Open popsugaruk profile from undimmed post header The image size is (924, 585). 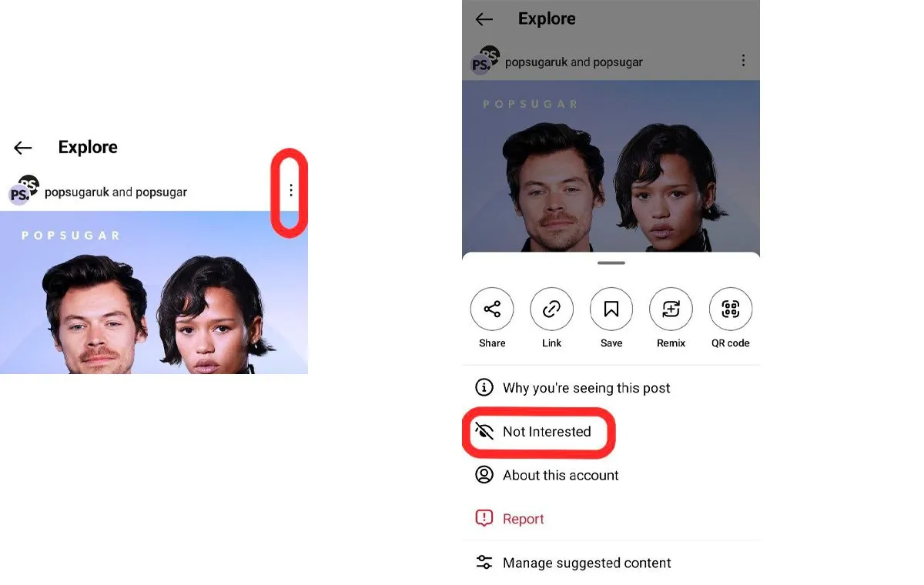(76, 192)
